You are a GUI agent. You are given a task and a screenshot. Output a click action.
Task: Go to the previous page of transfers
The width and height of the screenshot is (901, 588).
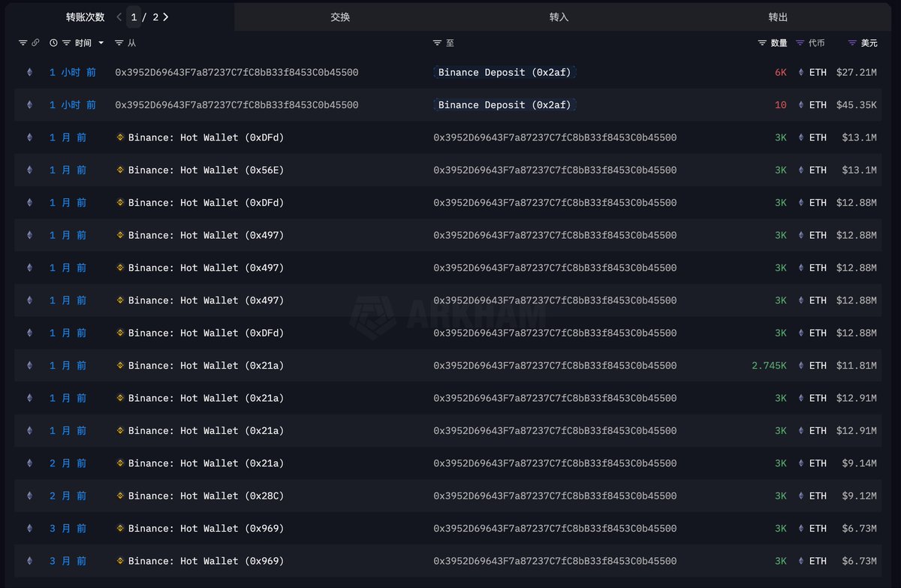tap(119, 17)
